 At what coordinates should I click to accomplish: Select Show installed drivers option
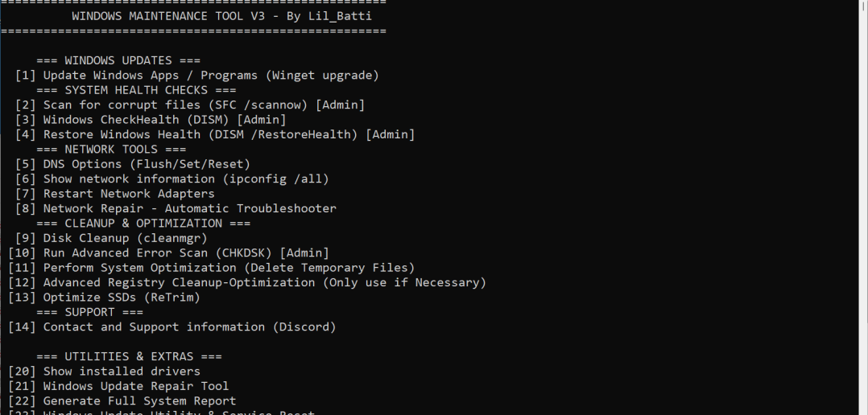point(121,371)
